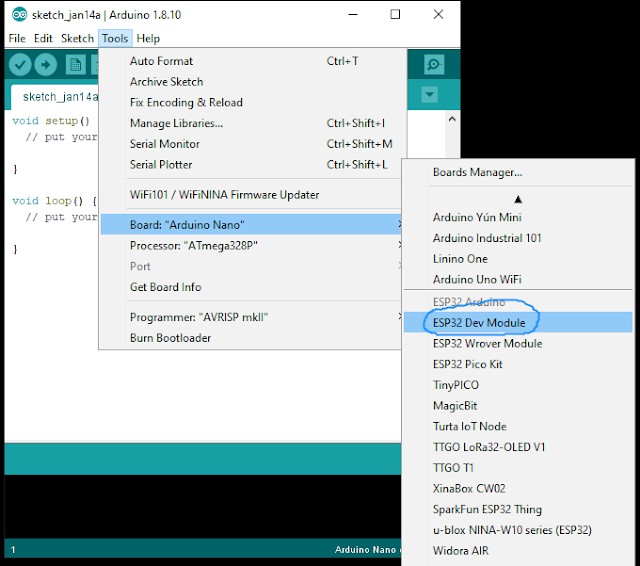
Task: Select TTGO T1 board
Action: coord(518,468)
